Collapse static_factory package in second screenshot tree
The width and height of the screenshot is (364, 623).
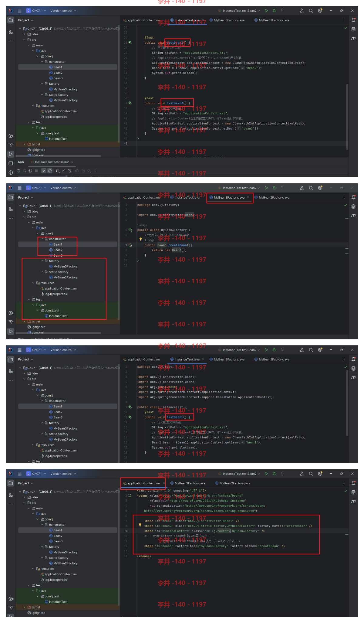[x=42, y=272]
